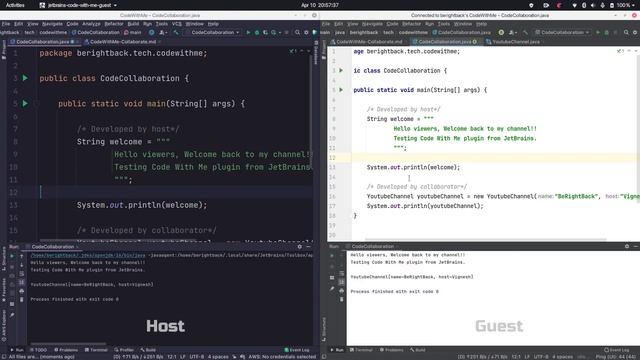Click java path link in Host console
Image resolution: width=640 pixels, height=360 pixels.
[88, 255]
